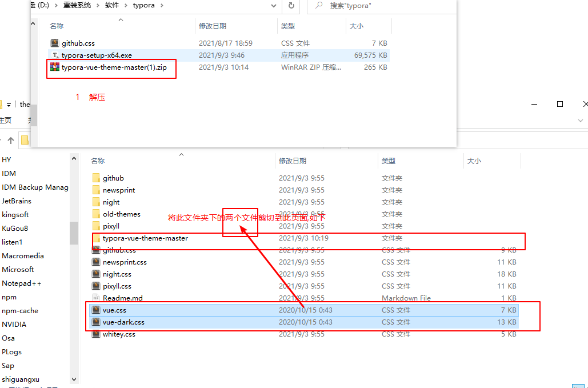Click the WinRAR zip archive icon

[x=55, y=67]
